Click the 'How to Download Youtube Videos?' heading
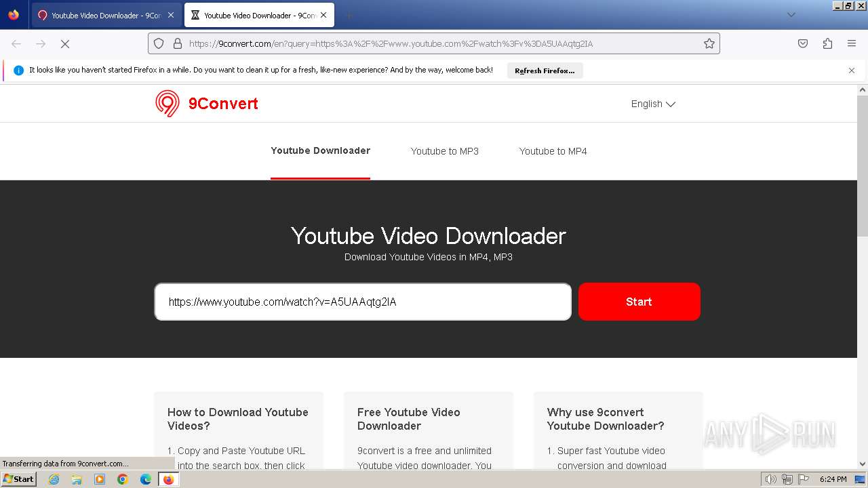Image resolution: width=868 pixels, height=488 pixels. click(x=238, y=419)
